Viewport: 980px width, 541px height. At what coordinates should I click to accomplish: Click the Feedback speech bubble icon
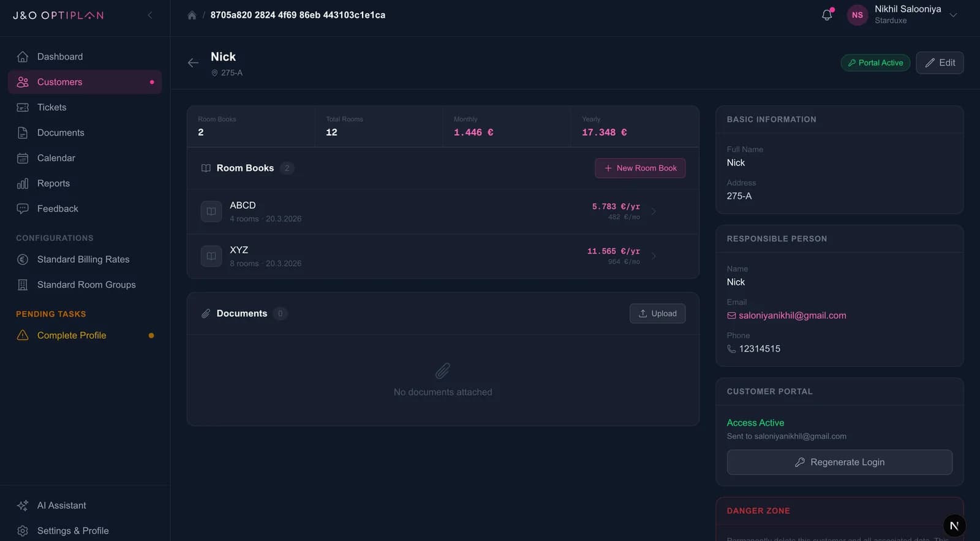(x=23, y=209)
